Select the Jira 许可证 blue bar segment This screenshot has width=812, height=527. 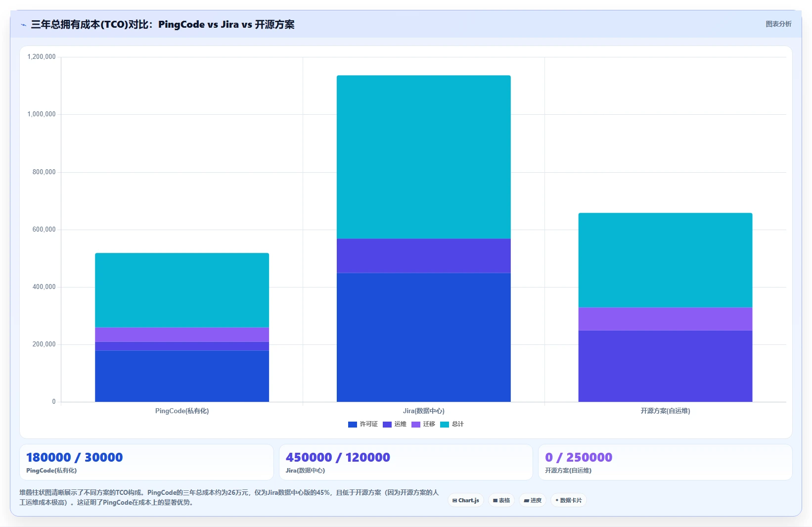[424, 337]
